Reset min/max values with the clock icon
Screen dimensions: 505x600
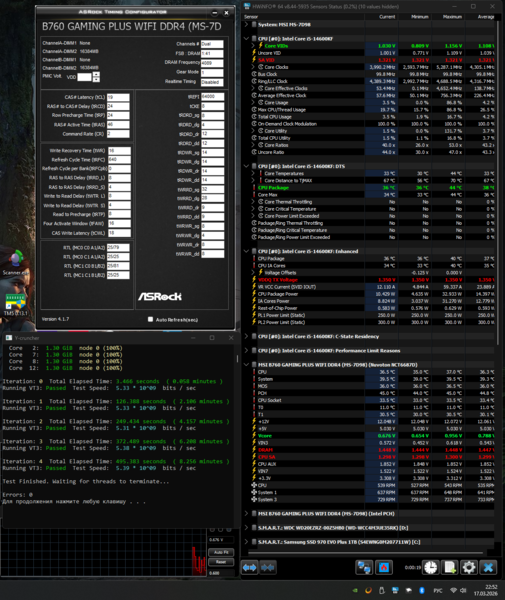pos(430,567)
